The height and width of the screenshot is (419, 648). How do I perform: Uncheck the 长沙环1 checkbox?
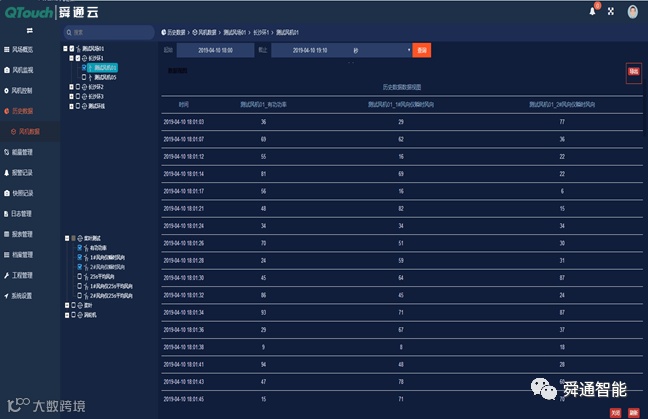pos(78,58)
